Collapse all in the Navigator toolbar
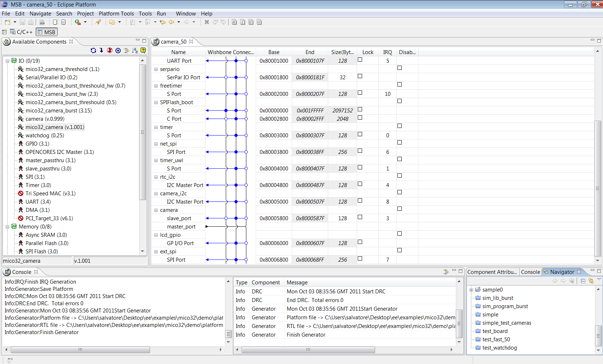The width and height of the screenshot is (603, 364). [x=583, y=281]
